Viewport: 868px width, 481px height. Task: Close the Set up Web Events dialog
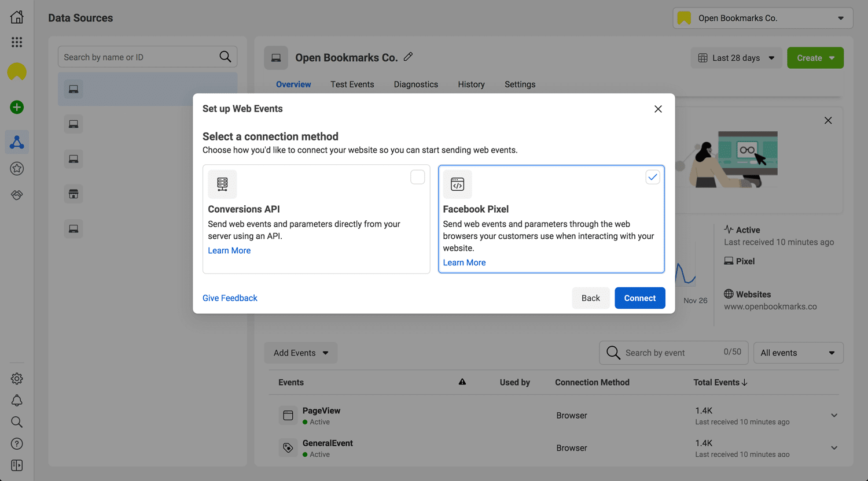point(658,109)
